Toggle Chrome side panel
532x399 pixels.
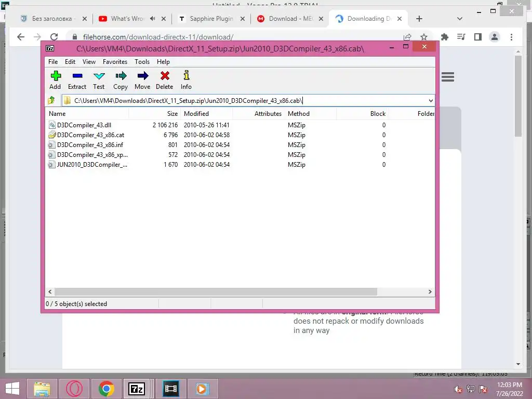click(x=478, y=37)
